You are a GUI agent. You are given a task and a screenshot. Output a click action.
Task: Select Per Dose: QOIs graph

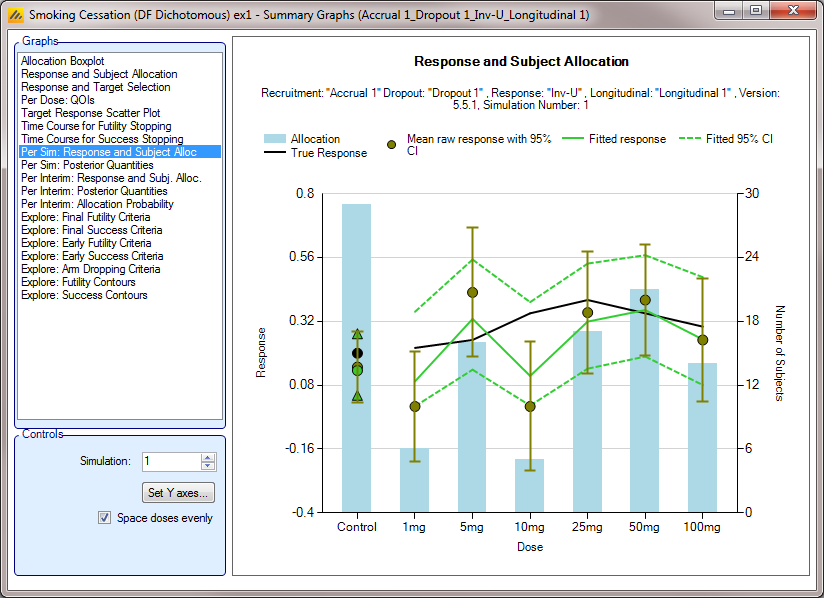pos(58,100)
